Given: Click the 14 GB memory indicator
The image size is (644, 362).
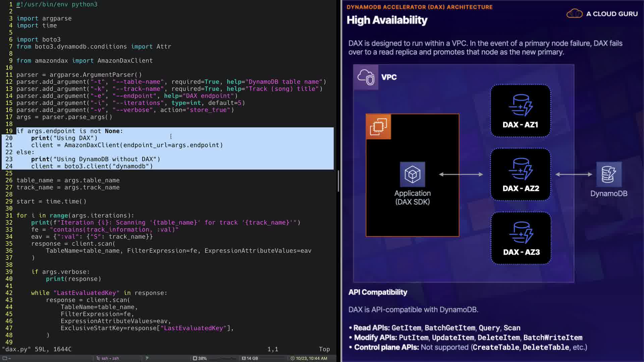Looking at the screenshot, I should point(250,358).
